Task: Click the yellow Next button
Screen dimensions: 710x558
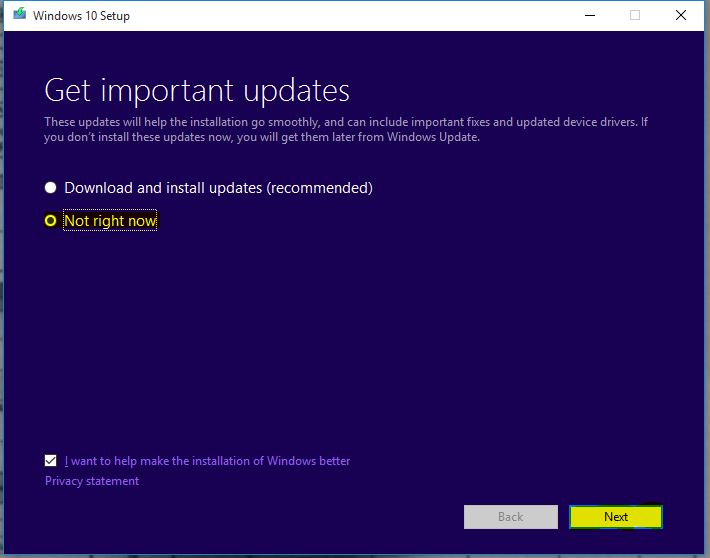Action: coord(616,517)
